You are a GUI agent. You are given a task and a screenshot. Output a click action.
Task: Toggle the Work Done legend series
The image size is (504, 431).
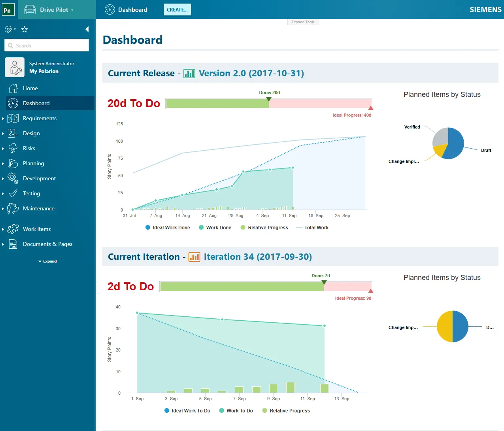click(215, 227)
